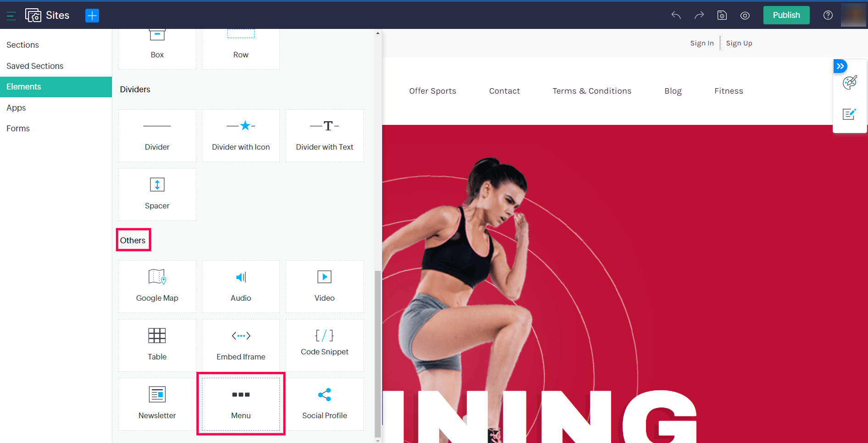Switch to the Apps tab
Image resolution: width=868 pixels, height=443 pixels.
[x=56, y=108]
